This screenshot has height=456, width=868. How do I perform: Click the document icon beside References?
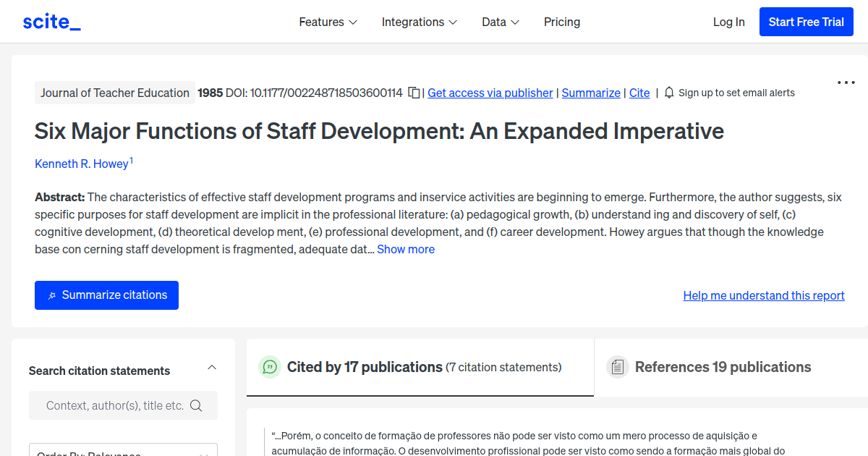[617, 367]
